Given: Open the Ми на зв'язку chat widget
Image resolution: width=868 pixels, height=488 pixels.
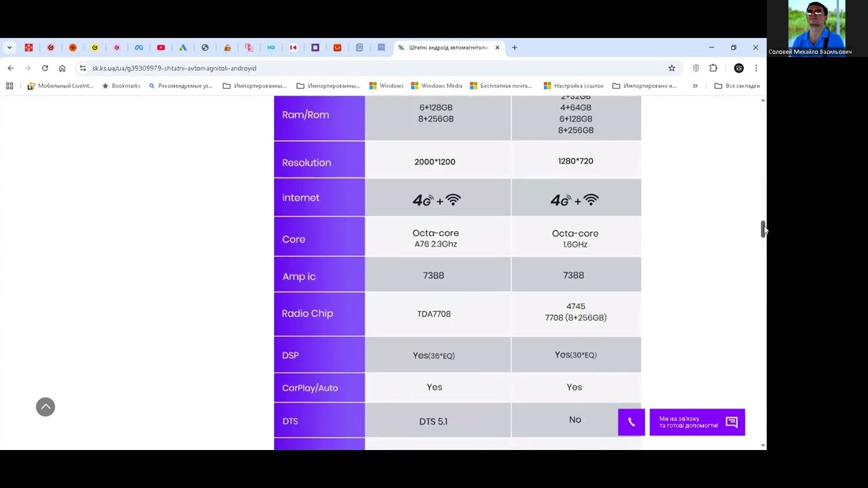Looking at the screenshot, I should (697, 422).
